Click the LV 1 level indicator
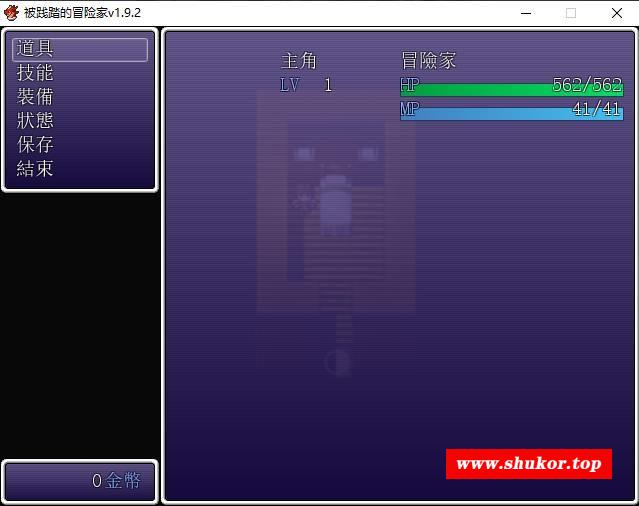The height and width of the screenshot is (506, 639). 306,85
